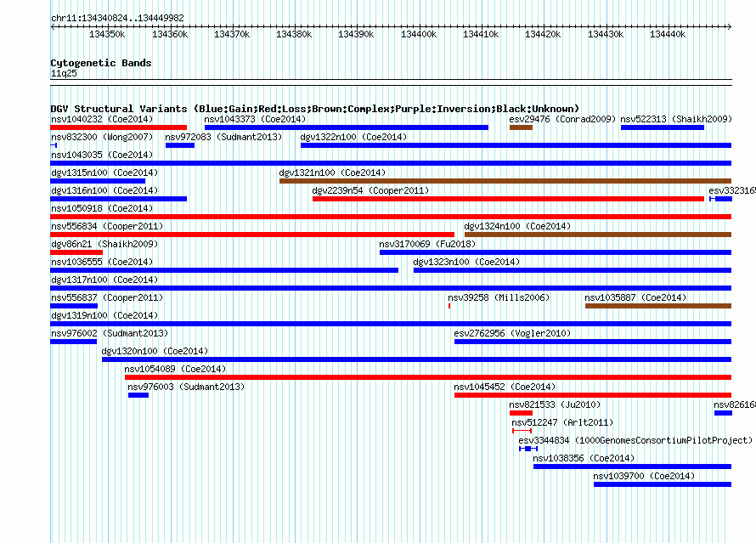Open nsv832300 (Wong2007) variant

click(102, 137)
